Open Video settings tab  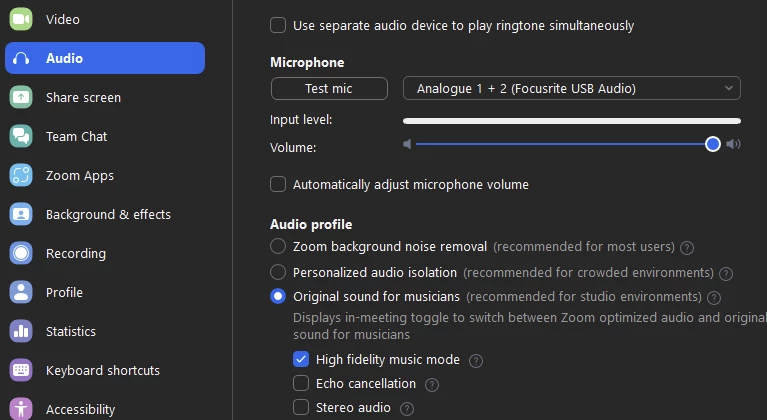tap(105, 19)
